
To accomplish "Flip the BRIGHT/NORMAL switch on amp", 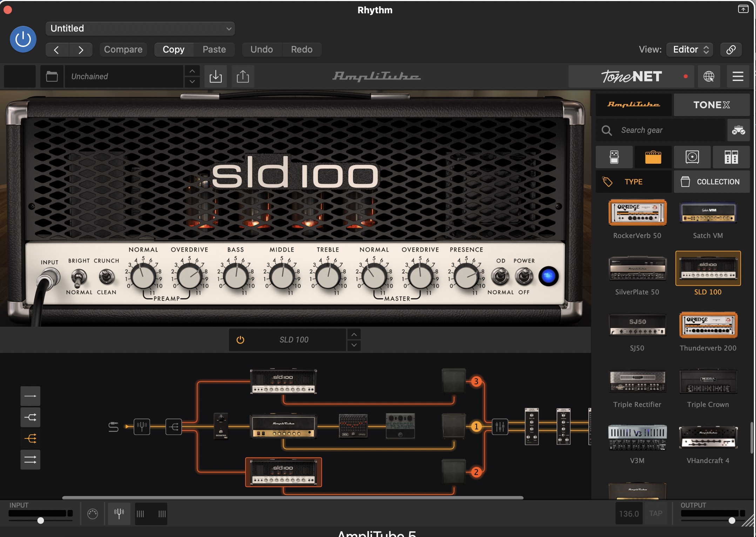I will coord(79,277).
